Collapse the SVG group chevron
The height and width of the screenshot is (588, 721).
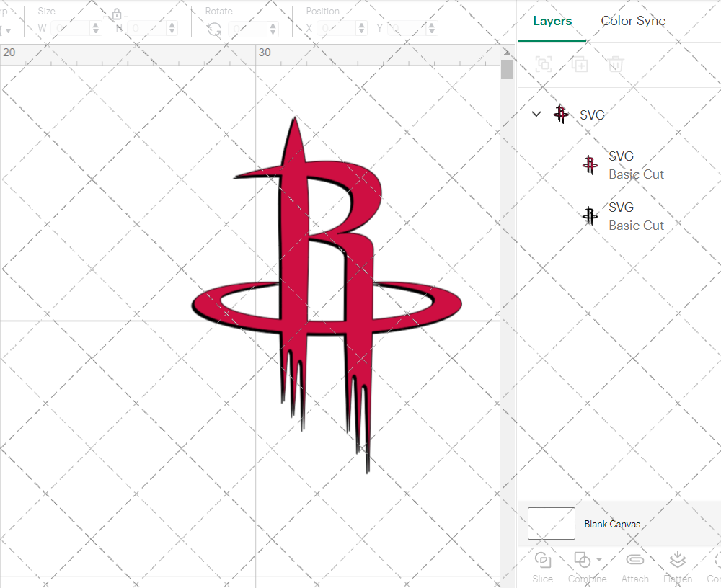[536, 114]
